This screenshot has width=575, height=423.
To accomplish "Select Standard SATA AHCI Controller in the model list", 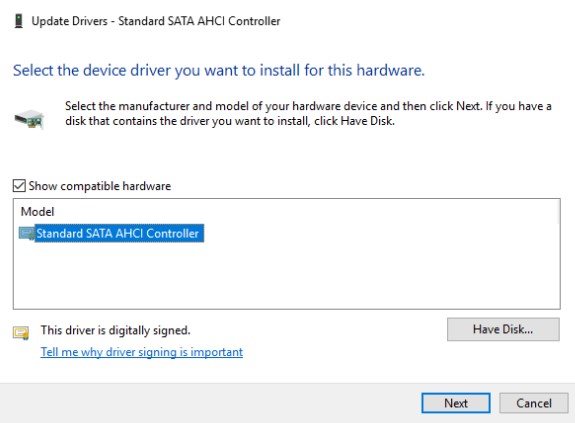I will click(117, 233).
